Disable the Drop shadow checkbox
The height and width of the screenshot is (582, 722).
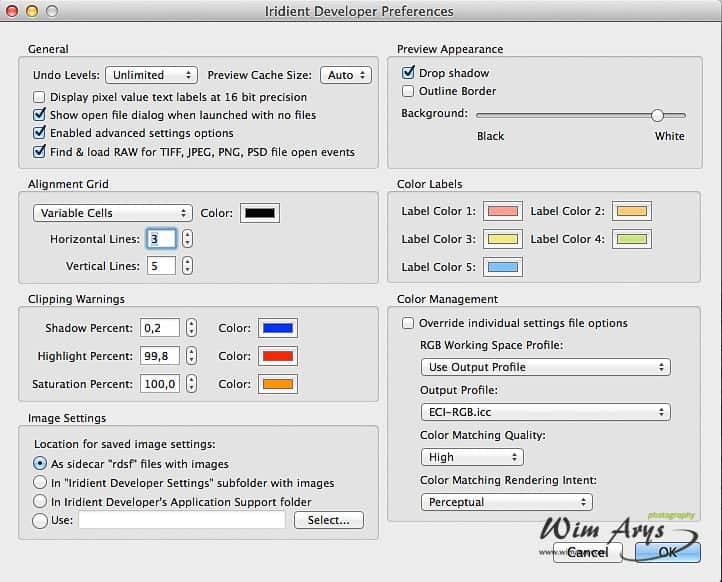pyautogui.click(x=408, y=73)
